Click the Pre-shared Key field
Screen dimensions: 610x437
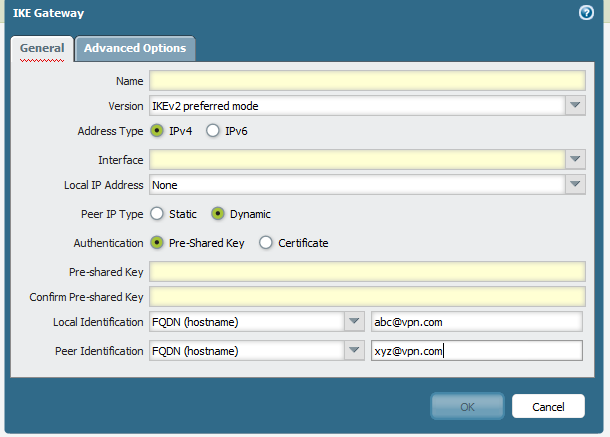(x=366, y=272)
